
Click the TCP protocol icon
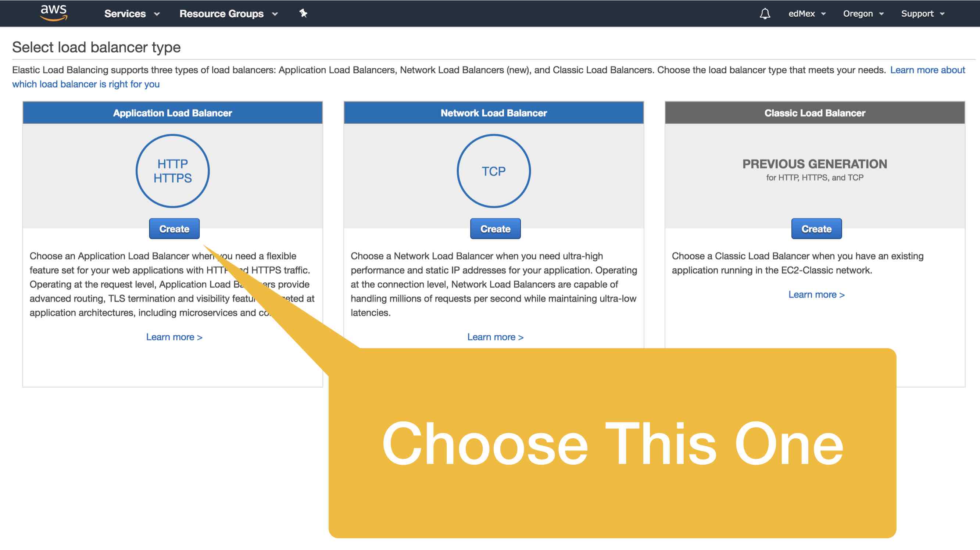[x=493, y=171]
